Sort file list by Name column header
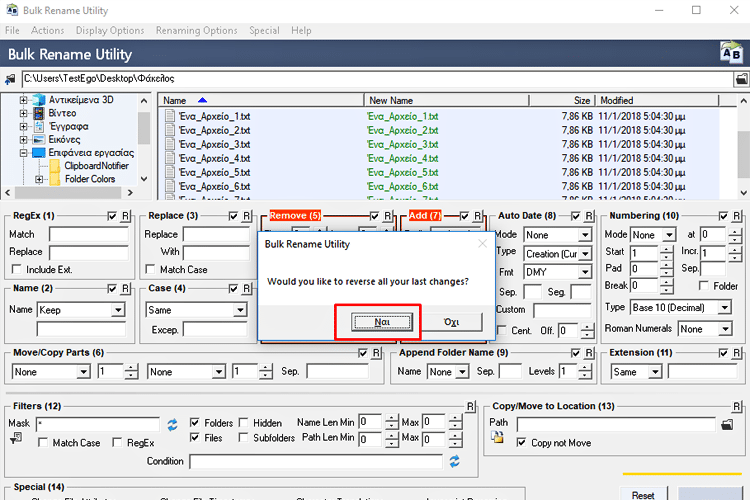Viewport: 750px width, 500px height. 261,100
